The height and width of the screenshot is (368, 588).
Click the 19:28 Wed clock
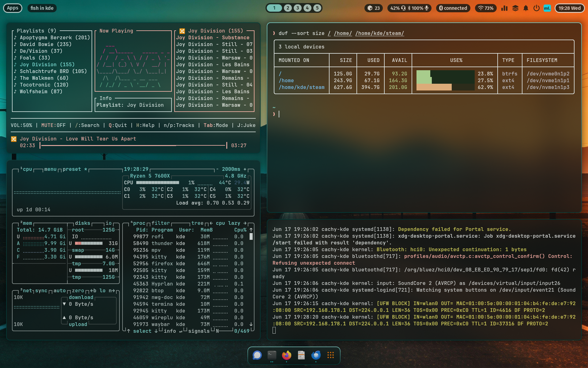point(570,8)
